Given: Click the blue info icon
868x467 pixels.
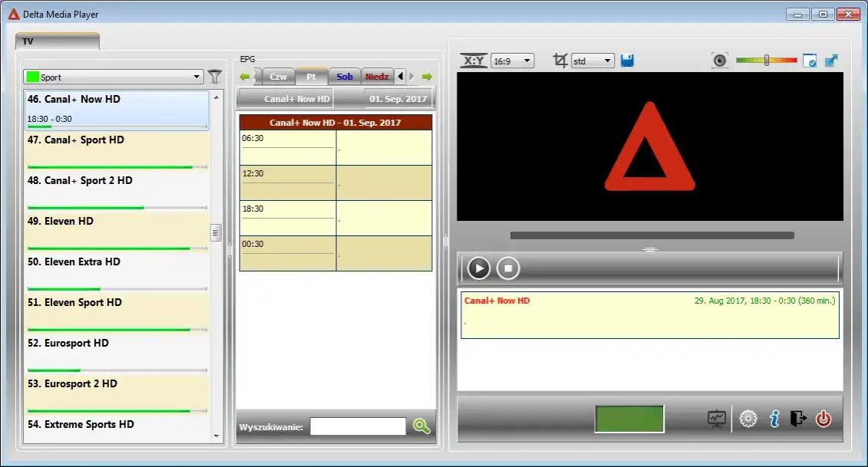Looking at the screenshot, I should point(774,419).
